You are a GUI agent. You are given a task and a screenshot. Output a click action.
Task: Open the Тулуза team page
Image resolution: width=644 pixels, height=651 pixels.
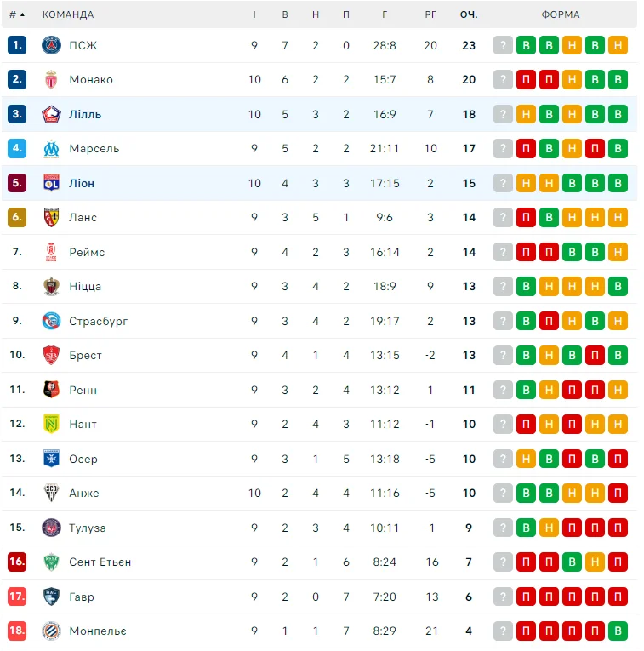point(88,528)
